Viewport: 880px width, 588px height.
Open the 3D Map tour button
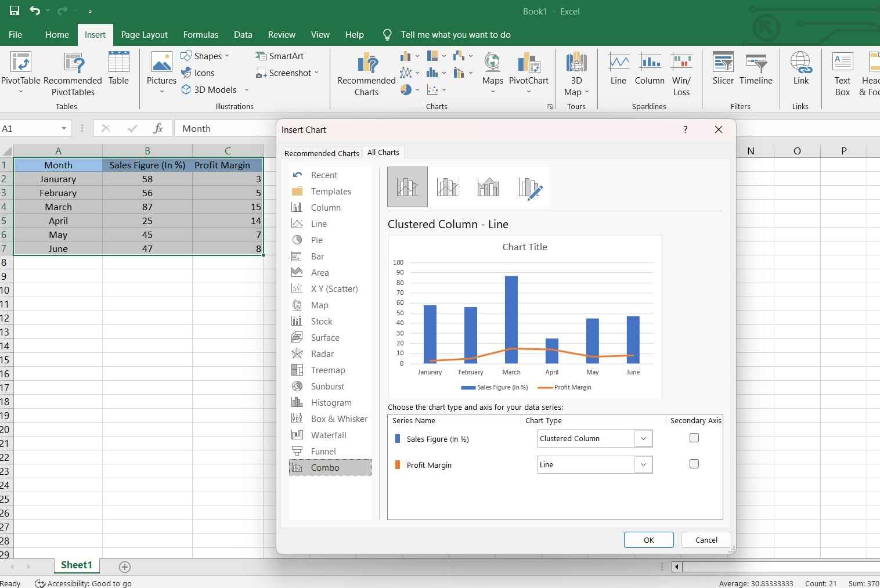point(576,74)
